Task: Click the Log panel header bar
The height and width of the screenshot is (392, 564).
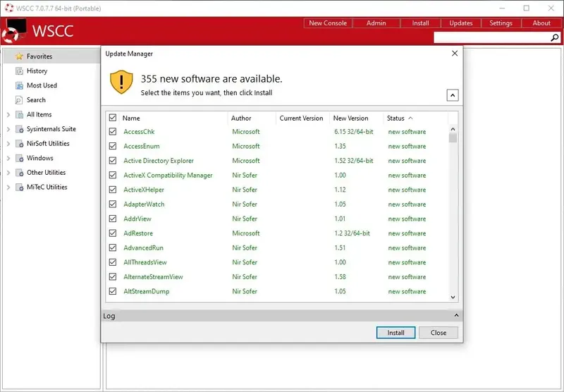Action: [281, 315]
